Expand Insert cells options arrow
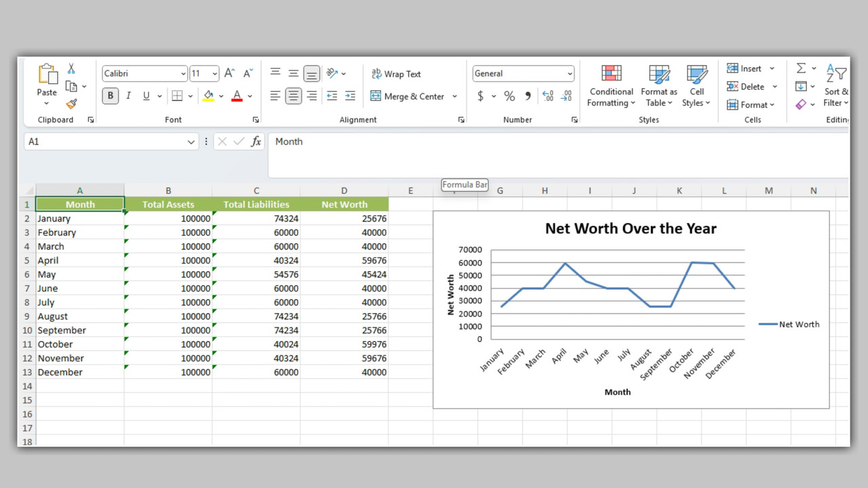The height and width of the screenshot is (488, 868). [x=772, y=68]
